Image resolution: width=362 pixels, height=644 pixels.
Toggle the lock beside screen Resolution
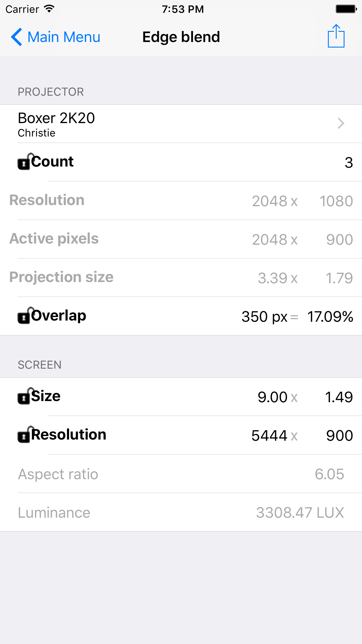click(x=24, y=435)
